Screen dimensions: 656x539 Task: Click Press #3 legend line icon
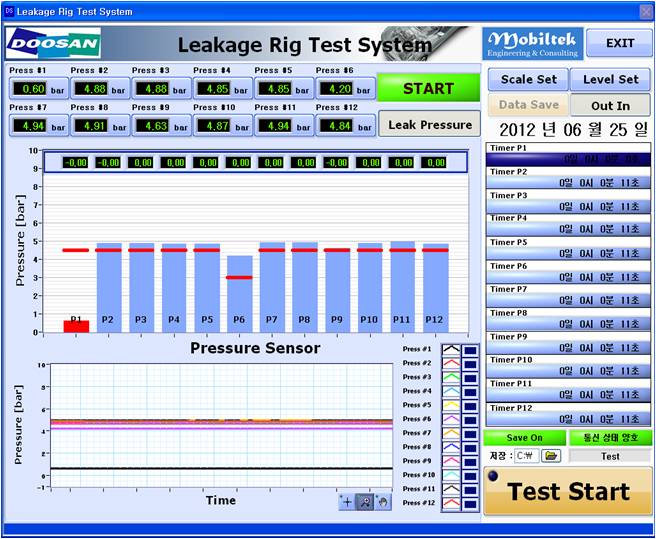(x=451, y=377)
